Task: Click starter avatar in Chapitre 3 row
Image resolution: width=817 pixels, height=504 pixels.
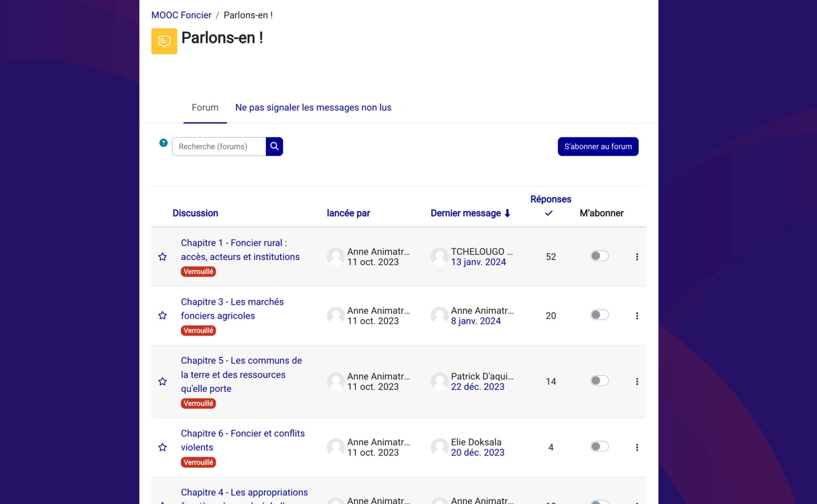Action: pos(336,316)
